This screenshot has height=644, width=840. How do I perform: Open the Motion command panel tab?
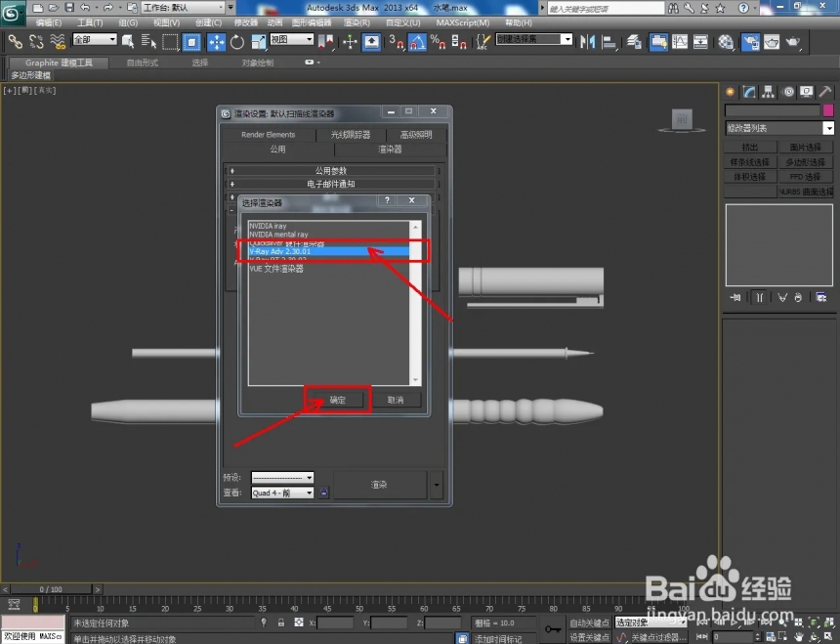(x=788, y=92)
